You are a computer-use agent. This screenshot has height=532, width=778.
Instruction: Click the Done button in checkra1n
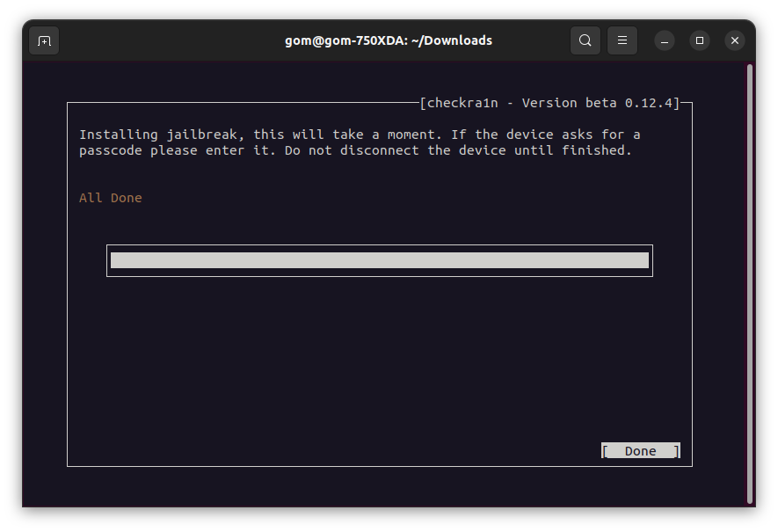(x=641, y=450)
